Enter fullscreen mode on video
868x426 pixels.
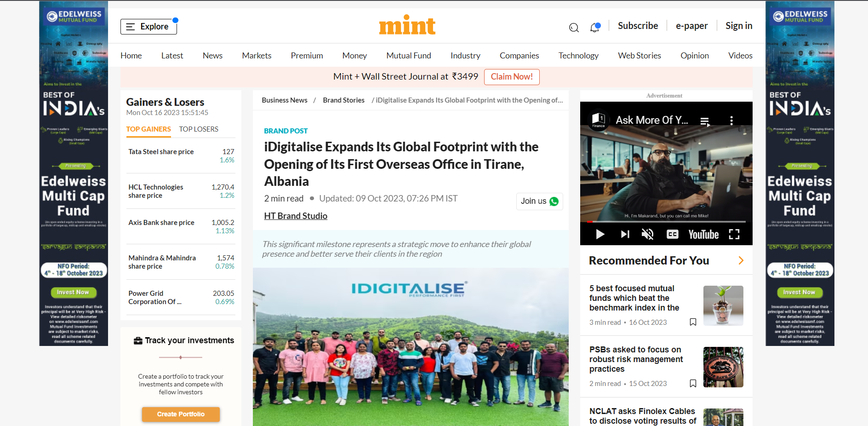click(x=734, y=234)
